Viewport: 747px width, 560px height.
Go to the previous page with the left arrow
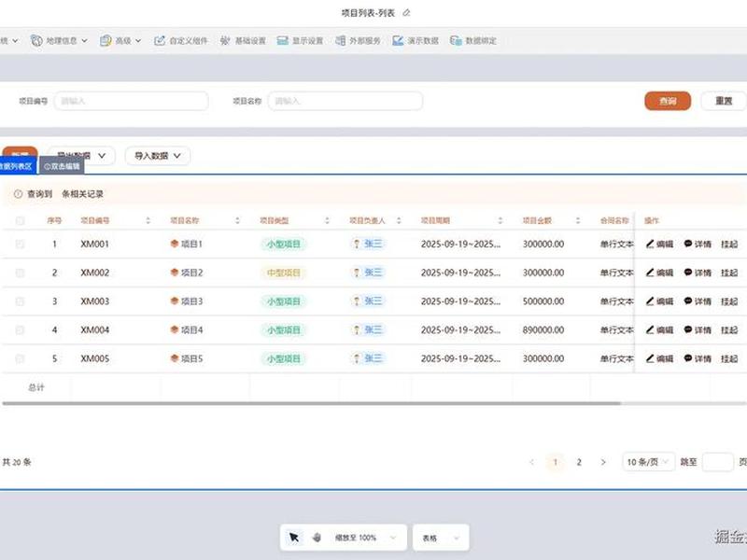[x=531, y=462]
